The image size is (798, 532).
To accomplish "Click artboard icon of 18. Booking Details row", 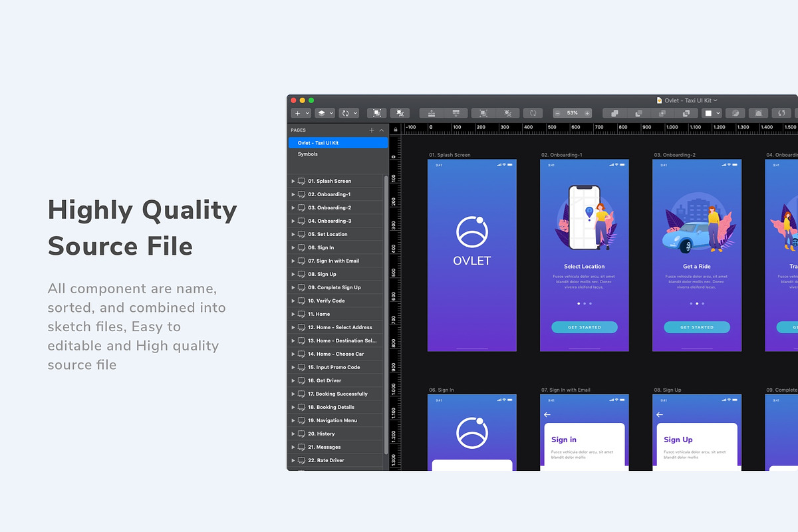I will 301,407.
